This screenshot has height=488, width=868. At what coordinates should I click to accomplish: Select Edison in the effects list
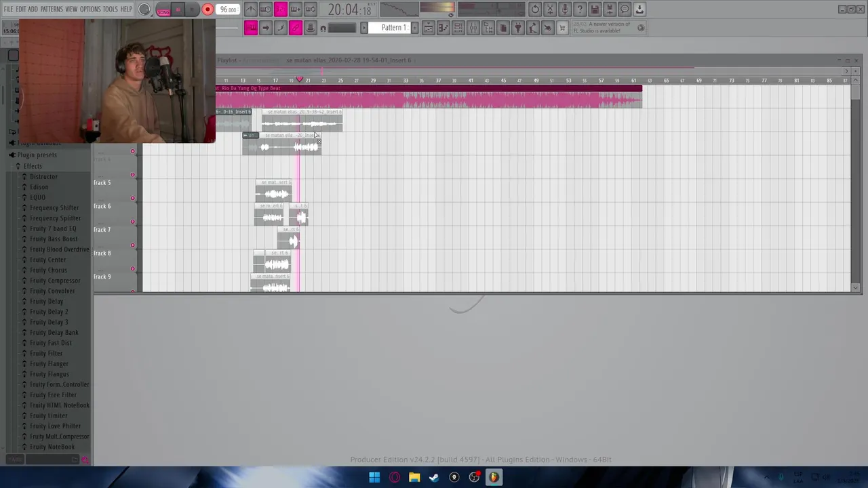[x=39, y=187]
